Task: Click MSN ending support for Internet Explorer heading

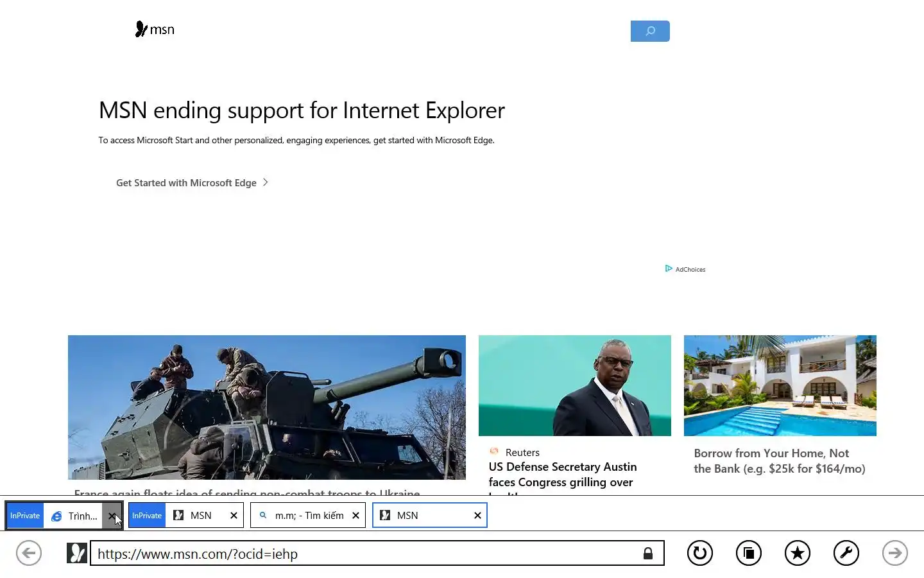Action: pyautogui.click(x=302, y=110)
